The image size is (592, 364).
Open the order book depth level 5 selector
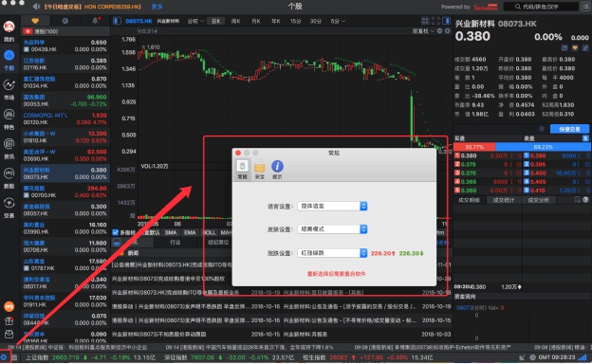(x=585, y=138)
